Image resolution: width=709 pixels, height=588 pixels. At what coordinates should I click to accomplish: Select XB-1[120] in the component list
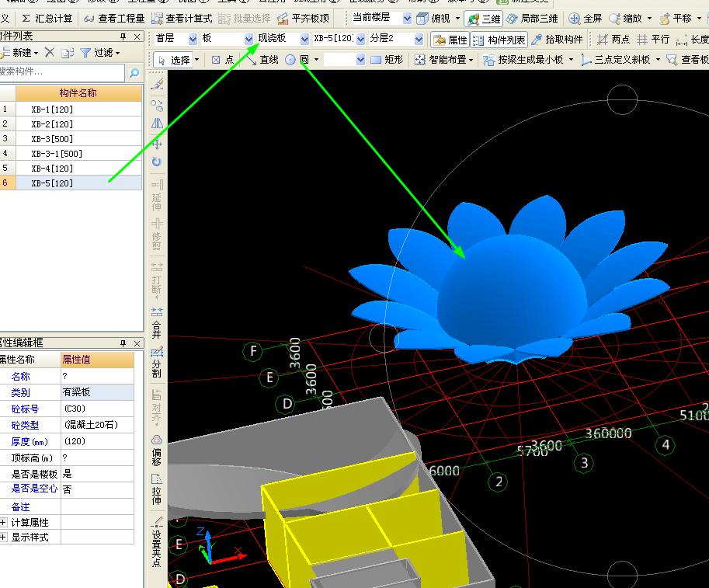pyautogui.click(x=52, y=110)
